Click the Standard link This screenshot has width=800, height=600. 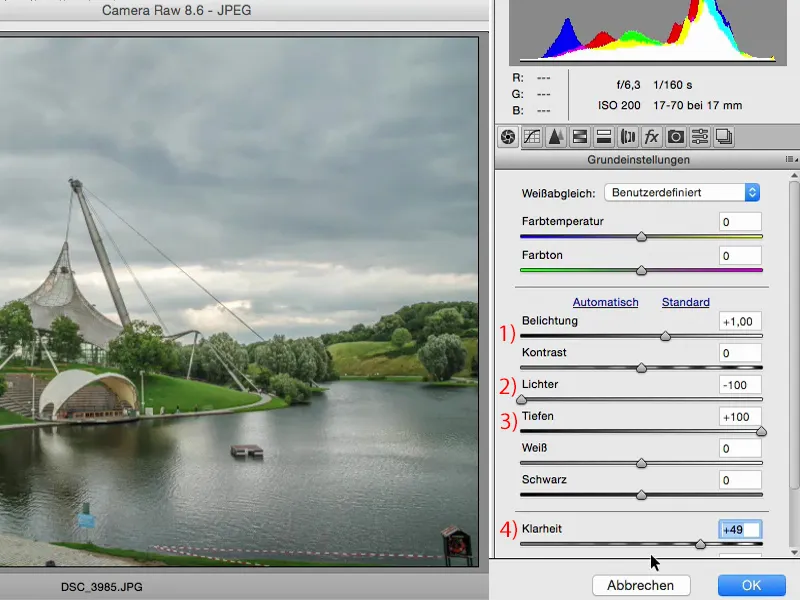click(x=685, y=302)
